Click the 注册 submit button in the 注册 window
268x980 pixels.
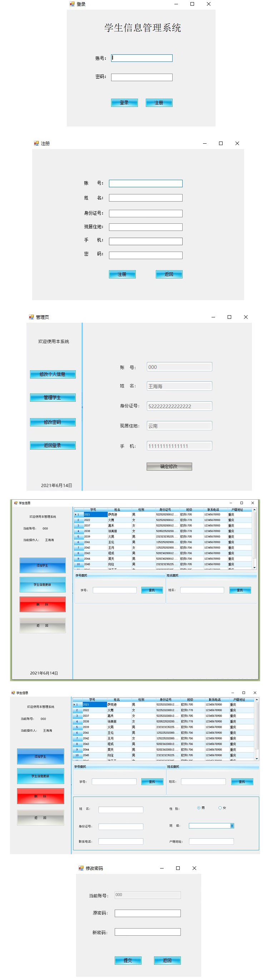click(x=122, y=274)
